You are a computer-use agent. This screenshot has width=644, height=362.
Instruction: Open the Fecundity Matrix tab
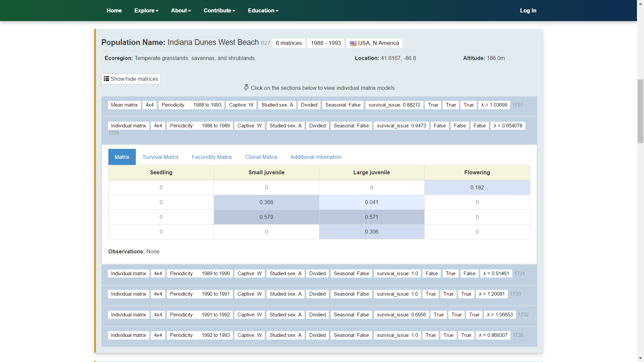pyautogui.click(x=212, y=157)
